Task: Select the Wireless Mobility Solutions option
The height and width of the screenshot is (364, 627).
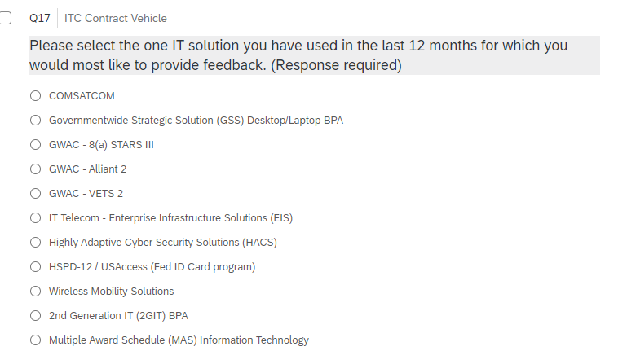Action: click(35, 291)
